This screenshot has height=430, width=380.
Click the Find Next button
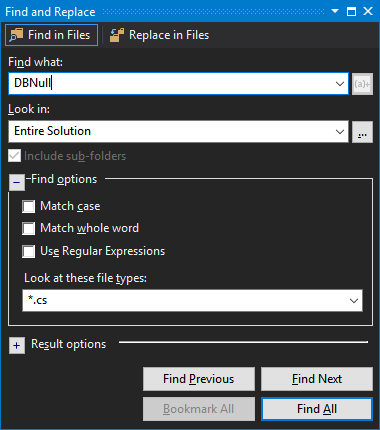click(x=317, y=379)
